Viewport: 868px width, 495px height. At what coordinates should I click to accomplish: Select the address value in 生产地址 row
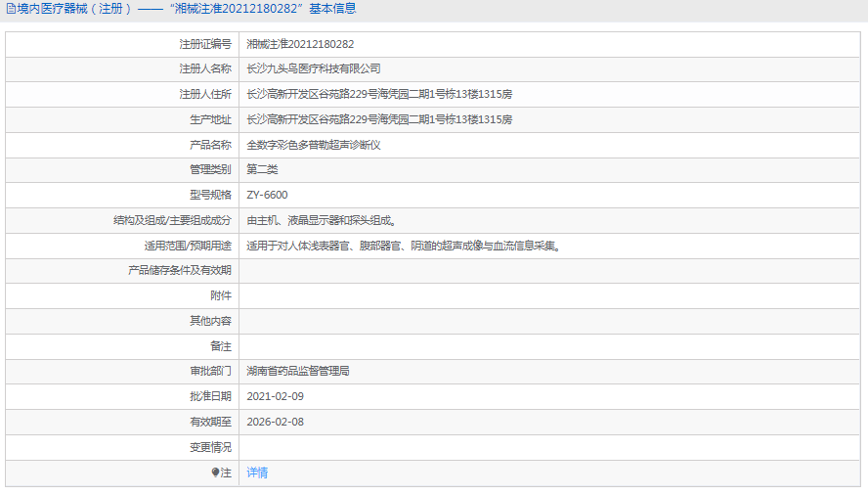379,119
